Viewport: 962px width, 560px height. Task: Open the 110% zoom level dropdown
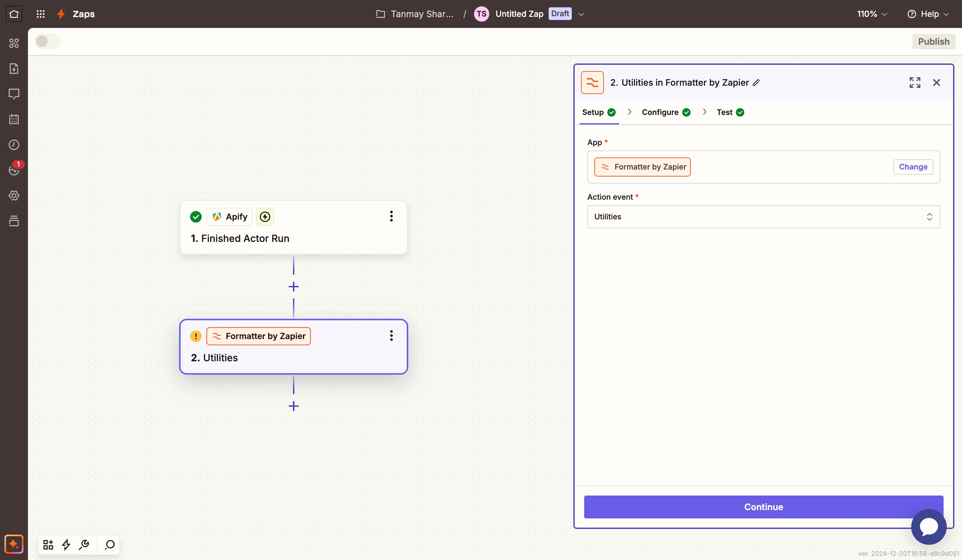[872, 14]
